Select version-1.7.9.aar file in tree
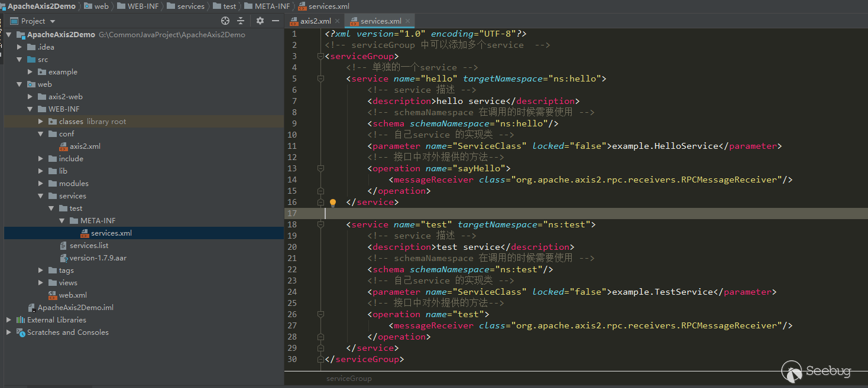The height and width of the screenshot is (388, 868). tap(98, 258)
